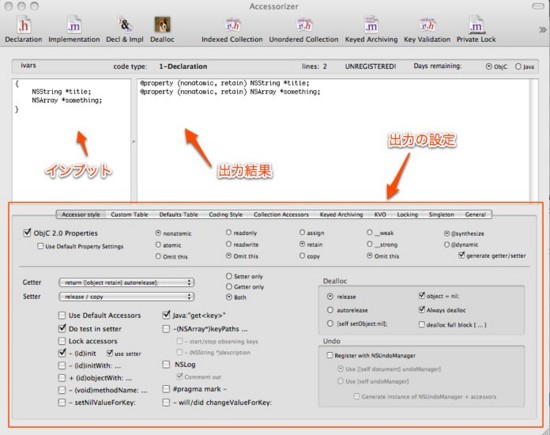Select the readonly radio button

click(229, 232)
